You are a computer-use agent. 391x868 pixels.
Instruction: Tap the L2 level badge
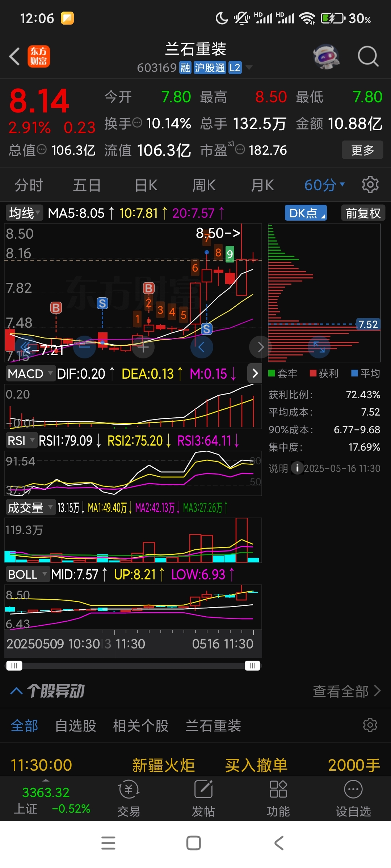click(x=235, y=68)
